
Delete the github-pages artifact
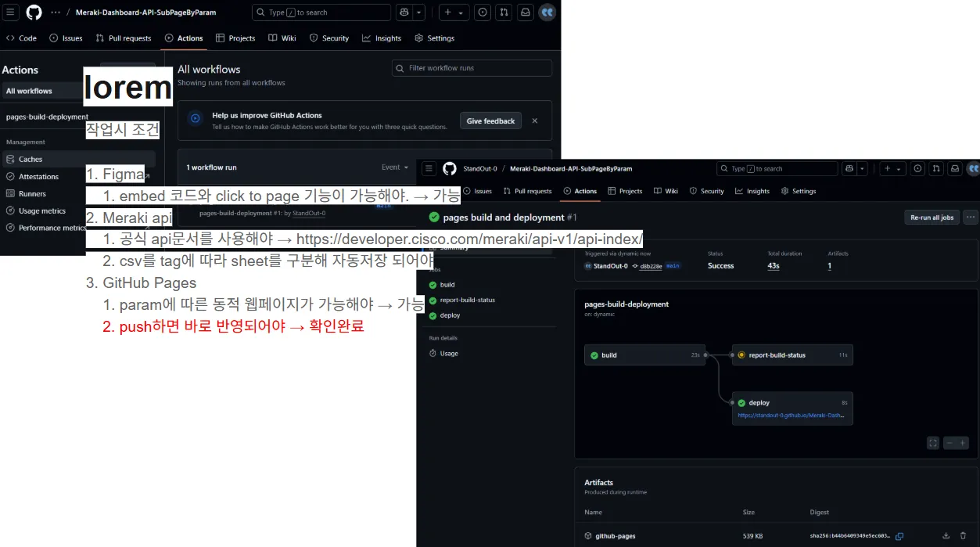[963, 536]
